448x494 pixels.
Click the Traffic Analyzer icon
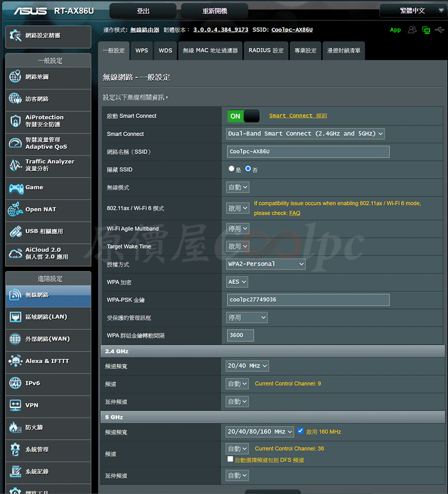click(15, 165)
